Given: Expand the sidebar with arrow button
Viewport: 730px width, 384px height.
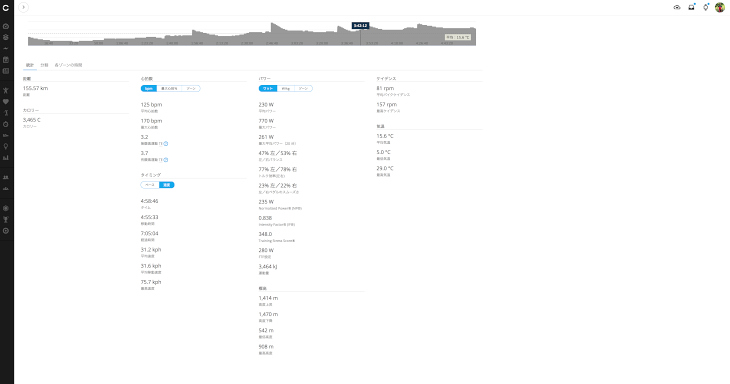Looking at the screenshot, I should tap(23, 7).
